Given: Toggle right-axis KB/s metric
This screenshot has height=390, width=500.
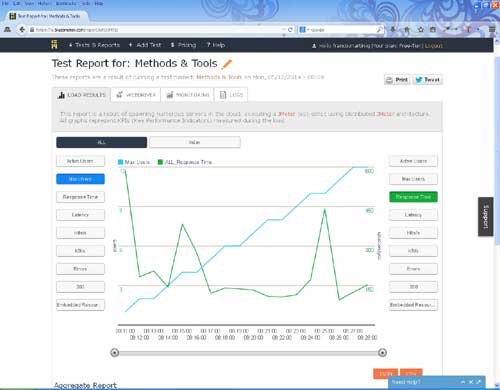Looking at the screenshot, I should (413, 251).
